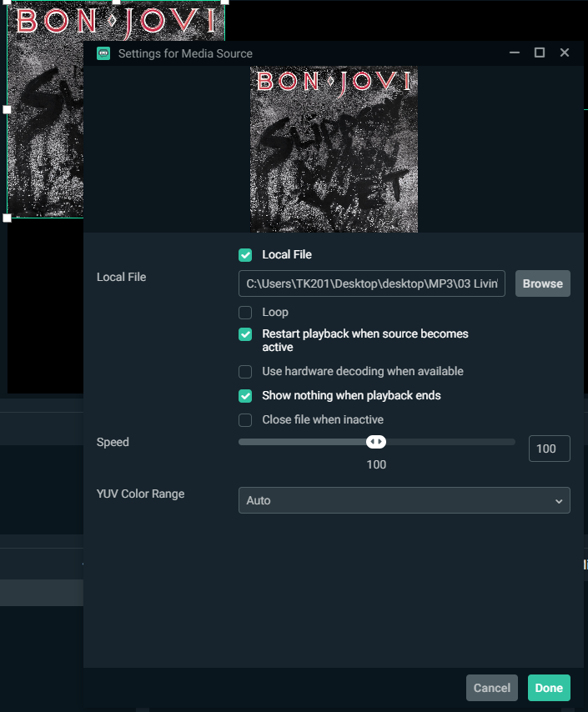
Task: Open the YUV Color Range dropdown
Action: [x=404, y=500]
